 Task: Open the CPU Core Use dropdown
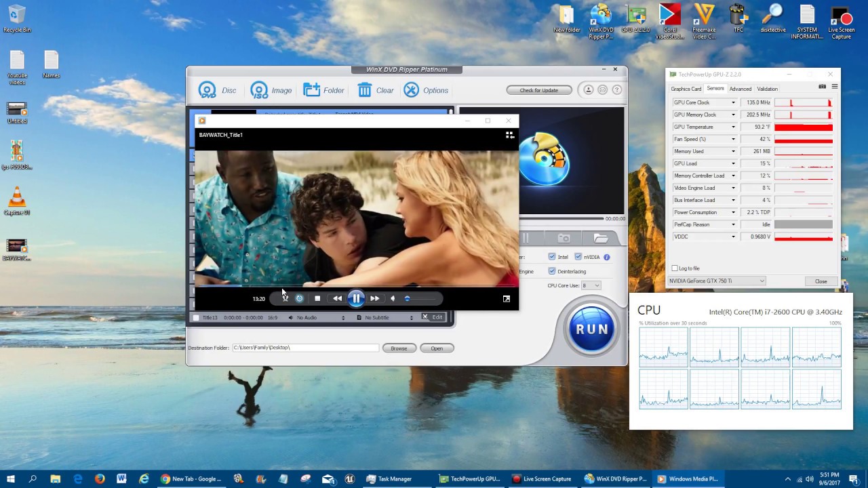591,285
